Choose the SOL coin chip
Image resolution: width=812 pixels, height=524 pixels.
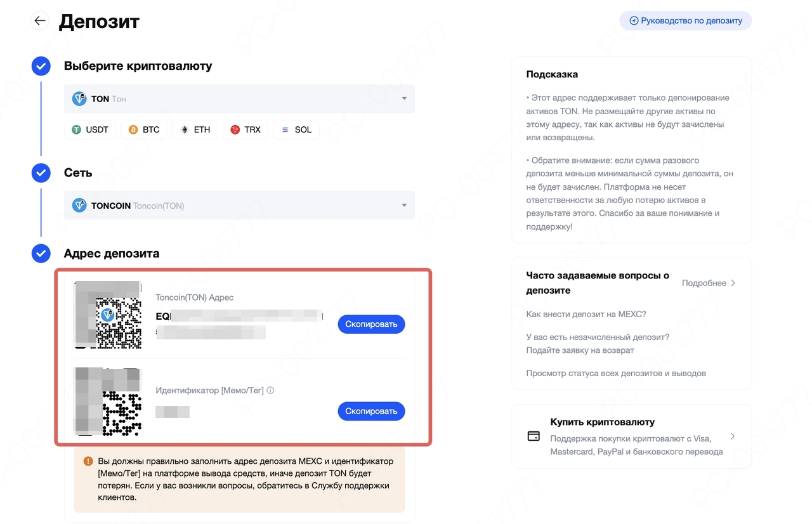[296, 129]
